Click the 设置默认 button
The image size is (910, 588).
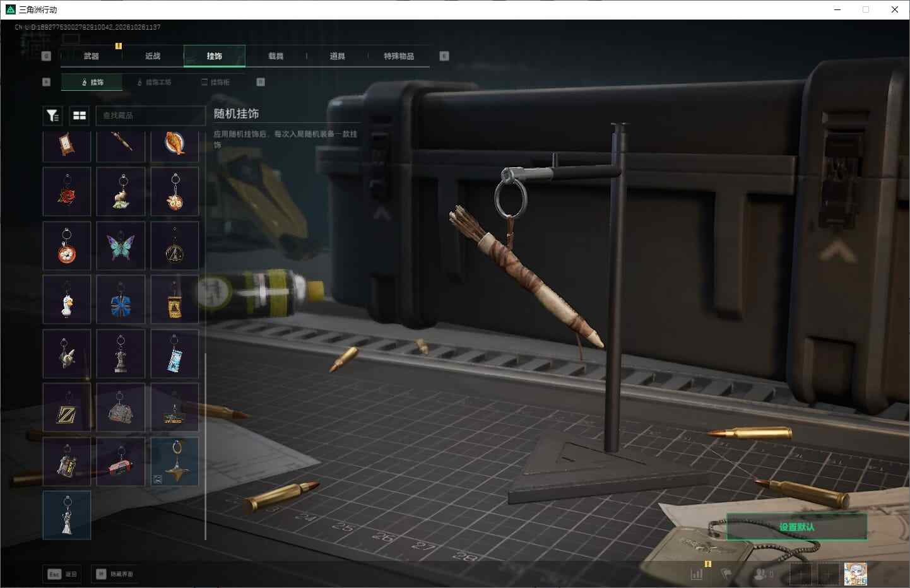point(796,527)
